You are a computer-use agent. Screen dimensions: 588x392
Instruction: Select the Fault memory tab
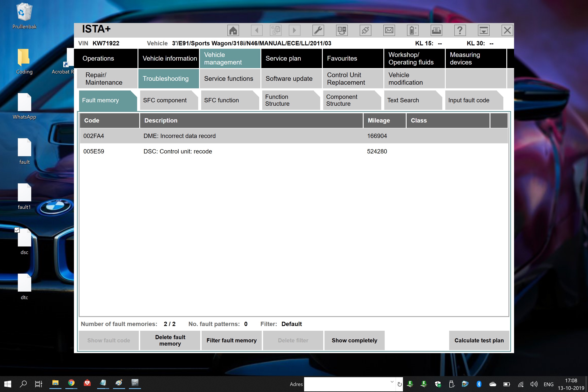[108, 100]
